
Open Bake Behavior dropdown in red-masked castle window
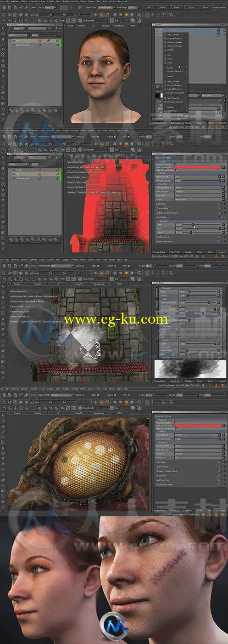coord(199,192)
